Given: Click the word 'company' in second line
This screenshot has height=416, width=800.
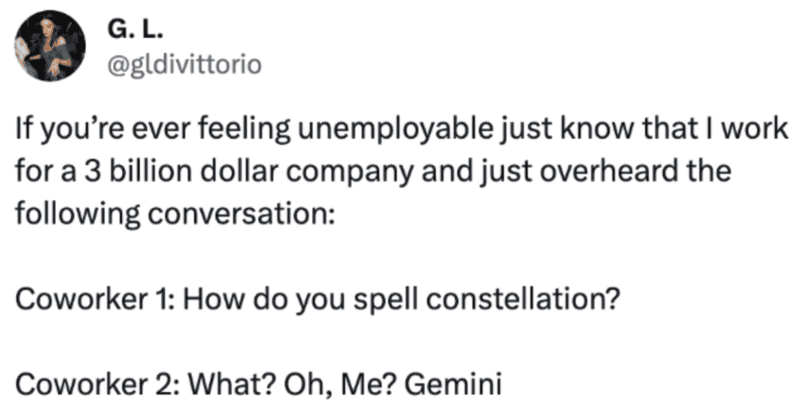Looking at the screenshot, I should coord(349,173).
